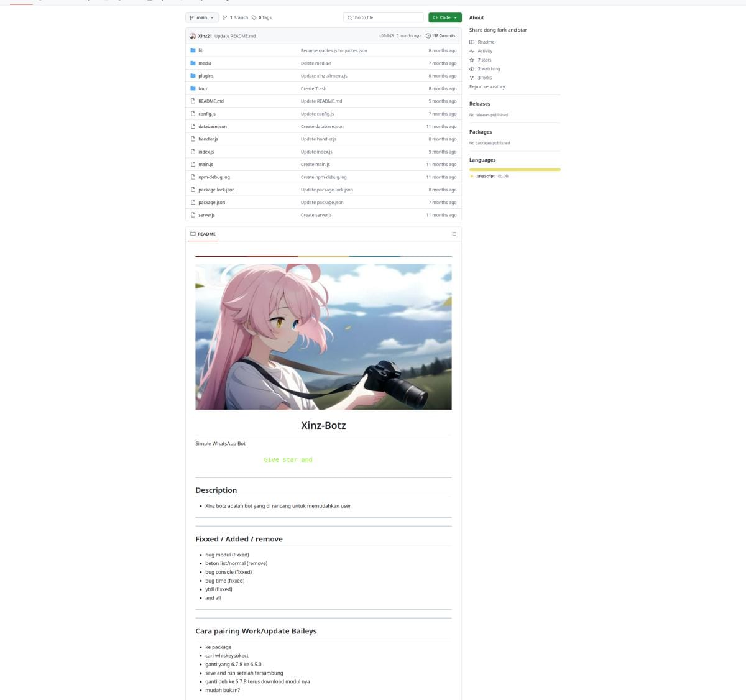Open commit history via the clock icon
This screenshot has width=746, height=700.
point(428,35)
